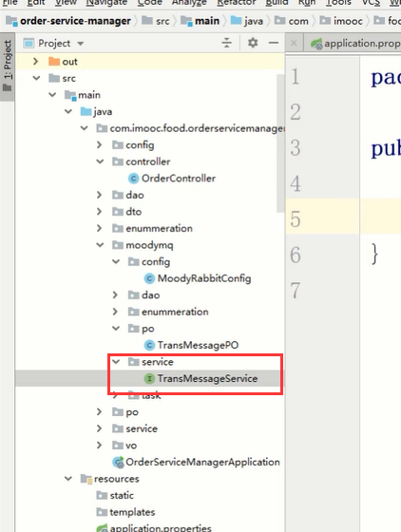Screen dimensions: 401x532
Task: Collapse moodymq config package arrow
Action: [x=116, y=261]
